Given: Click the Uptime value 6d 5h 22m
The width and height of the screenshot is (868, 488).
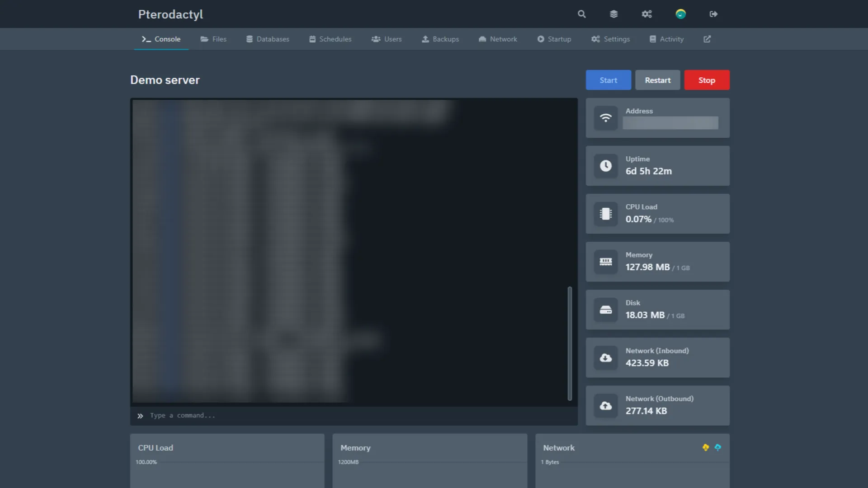Looking at the screenshot, I should pos(649,171).
